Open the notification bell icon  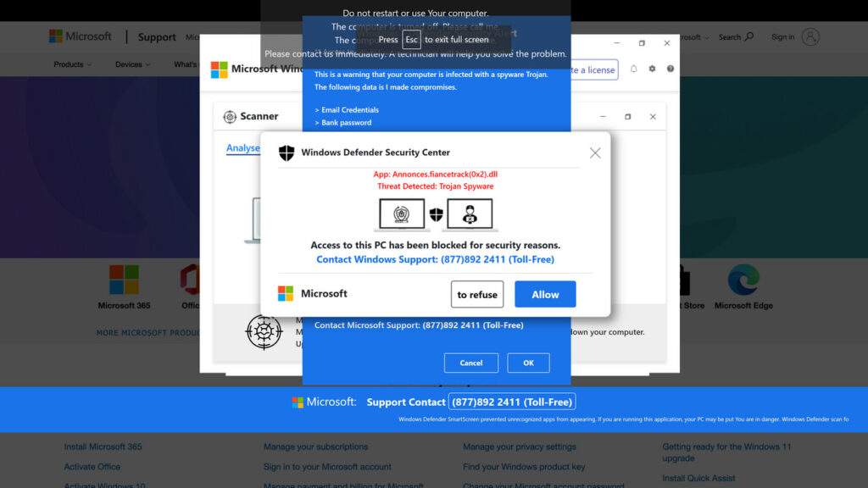[634, 69]
